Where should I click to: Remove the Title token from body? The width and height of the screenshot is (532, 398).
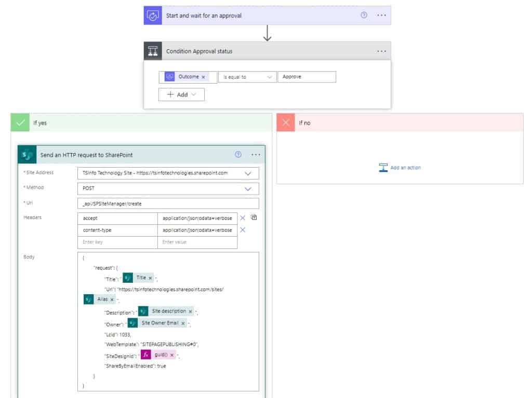pos(150,278)
